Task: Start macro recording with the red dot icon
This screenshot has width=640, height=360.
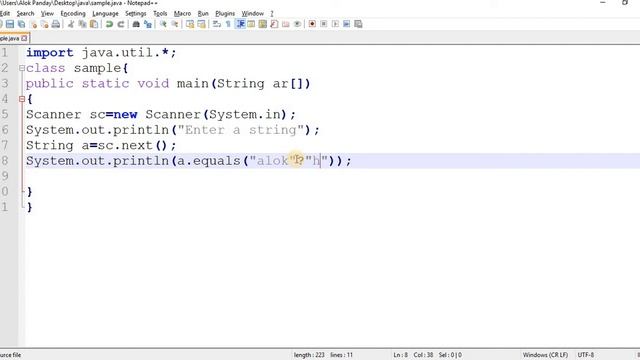Action: click(312, 24)
